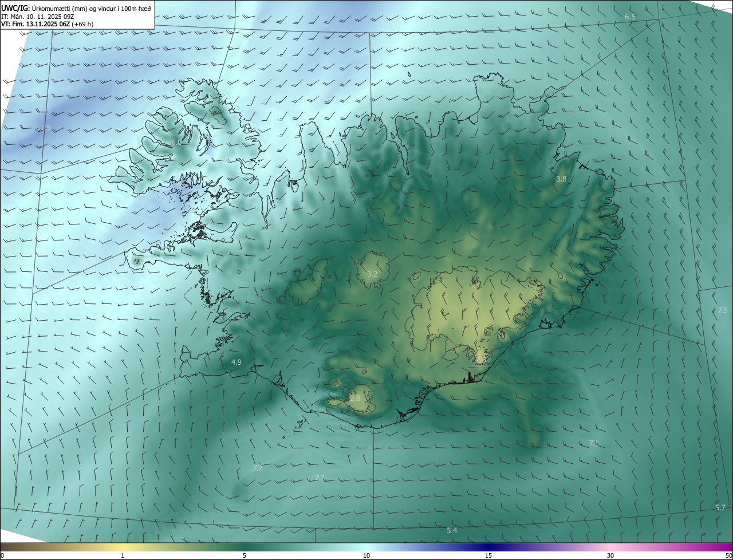Click the 3.8 precipitation value
Image resolution: width=733 pixels, height=560 pixels.
[x=561, y=179]
